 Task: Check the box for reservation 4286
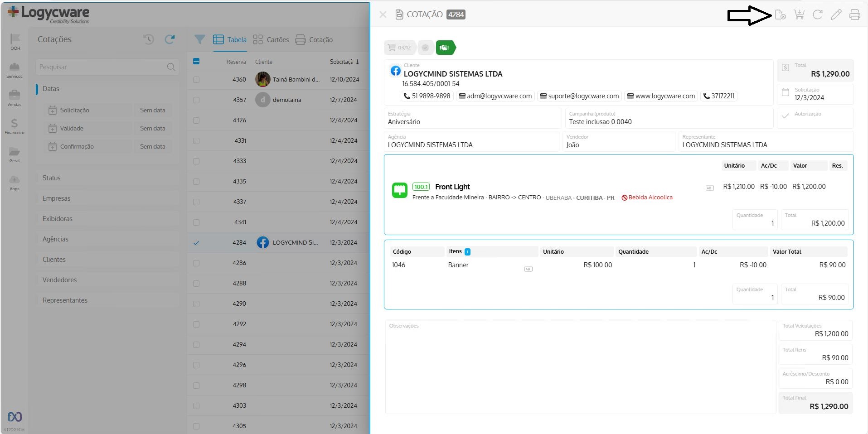click(x=196, y=263)
